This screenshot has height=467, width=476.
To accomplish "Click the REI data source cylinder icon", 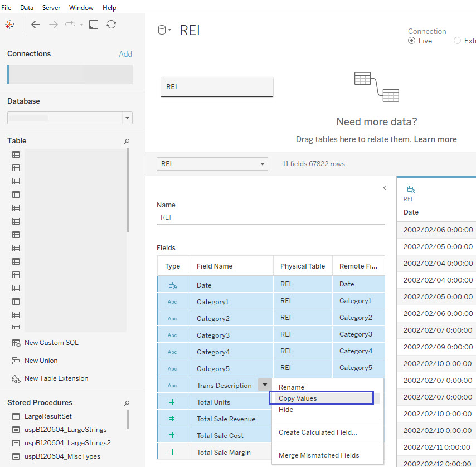I will coord(162,30).
